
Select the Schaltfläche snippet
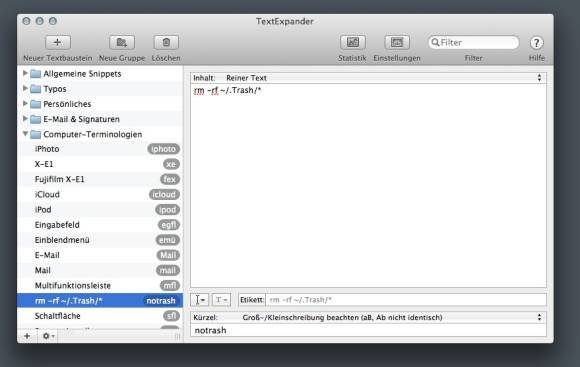pos(100,316)
